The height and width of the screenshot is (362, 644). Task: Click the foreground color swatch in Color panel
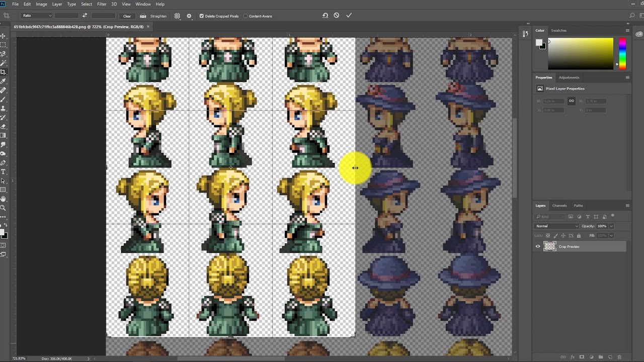click(x=539, y=43)
